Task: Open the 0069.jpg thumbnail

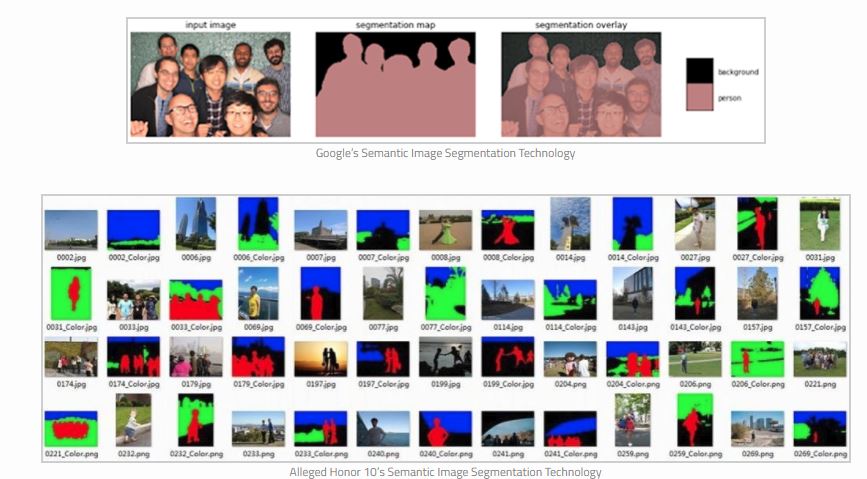Action: coord(258,294)
